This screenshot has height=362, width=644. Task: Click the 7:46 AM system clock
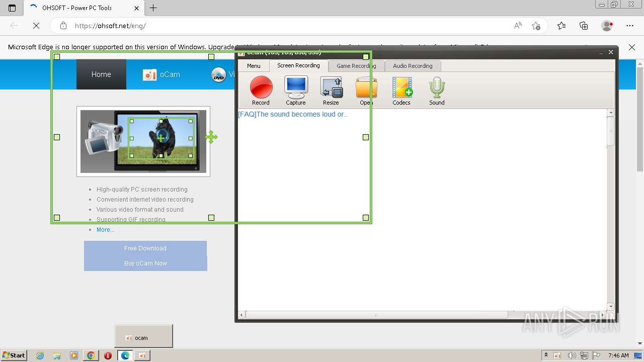(x=618, y=355)
